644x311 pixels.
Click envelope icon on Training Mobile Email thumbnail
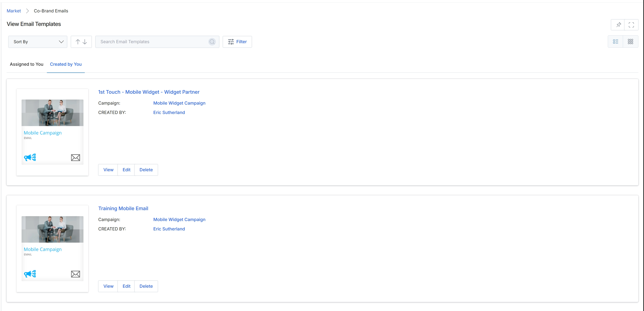tap(76, 274)
